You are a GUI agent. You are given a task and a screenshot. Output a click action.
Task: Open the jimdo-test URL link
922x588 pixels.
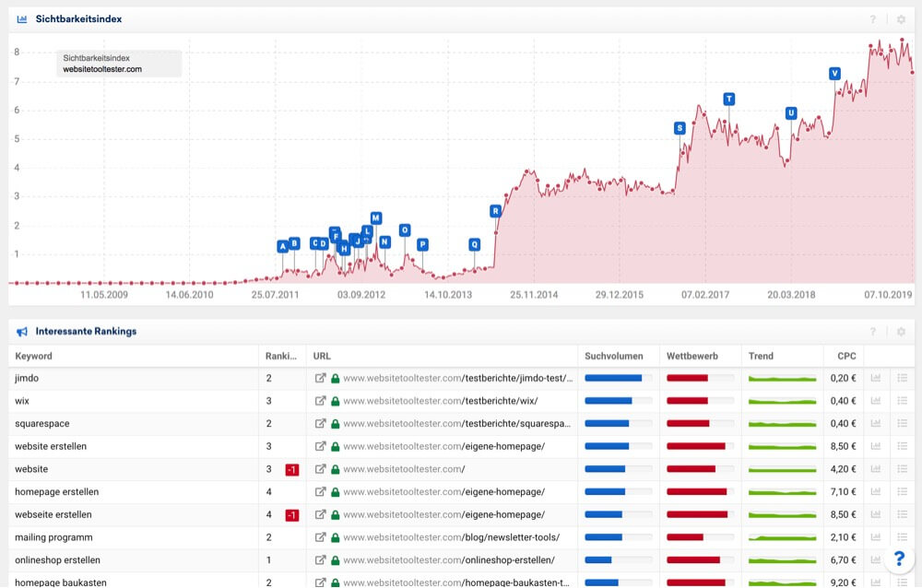pos(458,378)
